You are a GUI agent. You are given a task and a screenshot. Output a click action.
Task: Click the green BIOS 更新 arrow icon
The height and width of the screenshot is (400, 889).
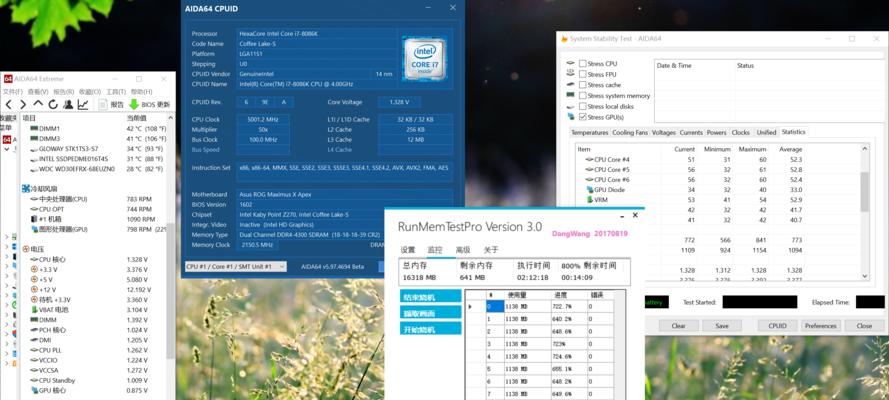click(x=134, y=104)
